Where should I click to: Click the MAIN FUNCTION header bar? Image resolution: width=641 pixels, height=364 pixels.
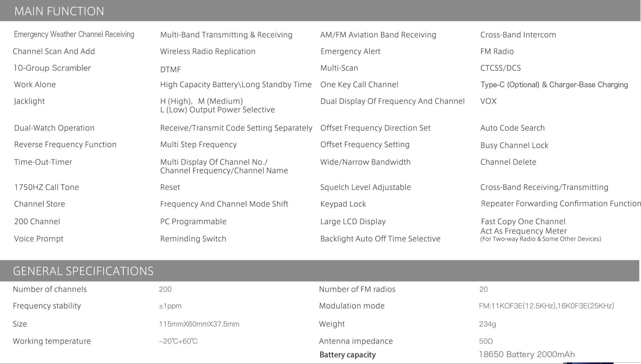[x=320, y=11]
